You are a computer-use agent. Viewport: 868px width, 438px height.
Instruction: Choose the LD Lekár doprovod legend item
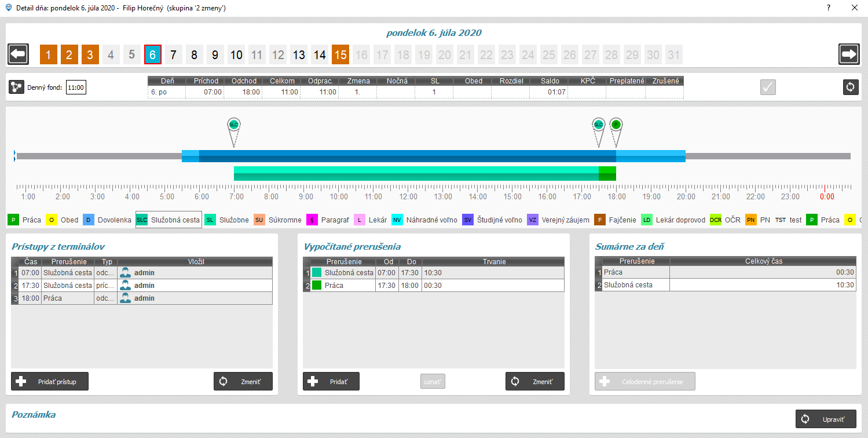coord(673,220)
